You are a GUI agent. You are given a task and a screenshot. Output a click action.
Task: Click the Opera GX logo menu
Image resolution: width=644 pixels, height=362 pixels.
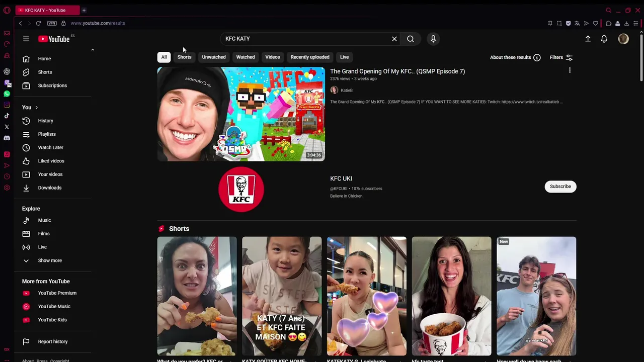tap(7, 10)
